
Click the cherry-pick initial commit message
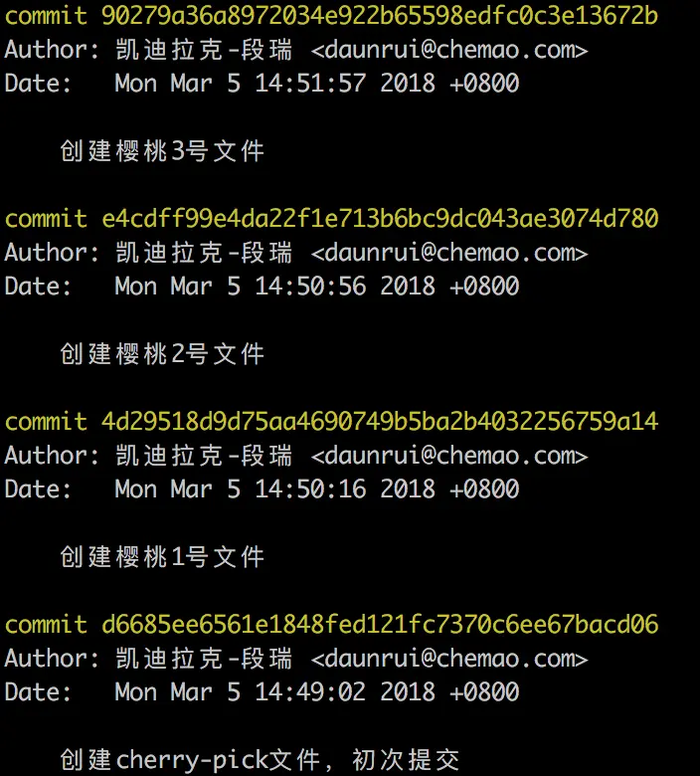click(x=260, y=760)
